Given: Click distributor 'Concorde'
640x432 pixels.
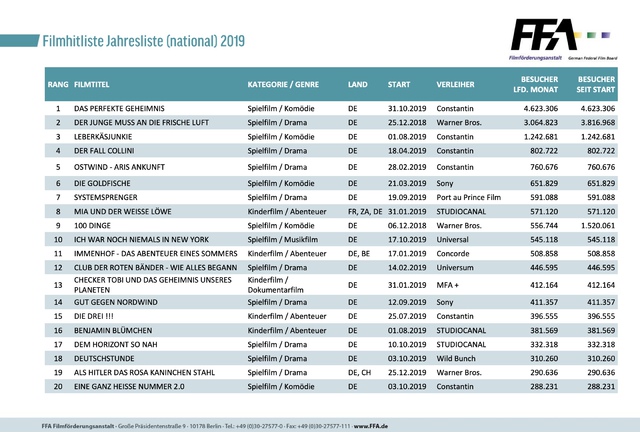Looking at the screenshot, I should [x=453, y=254].
